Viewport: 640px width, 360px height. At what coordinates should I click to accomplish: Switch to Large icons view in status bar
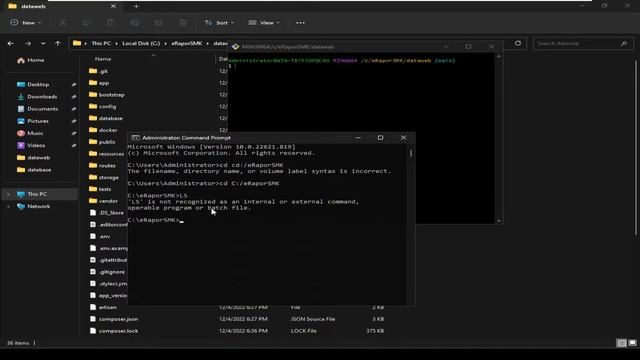(632, 343)
